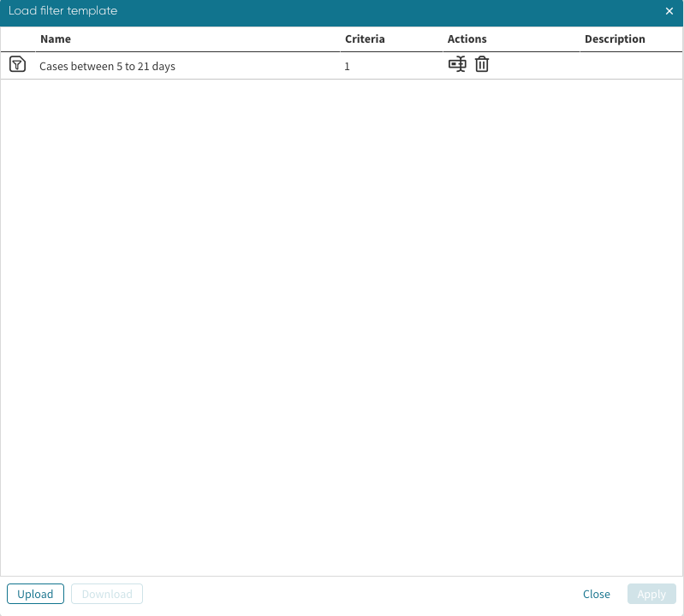
Task: Delete the filter template with the trash icon
Action: [482, 65]
